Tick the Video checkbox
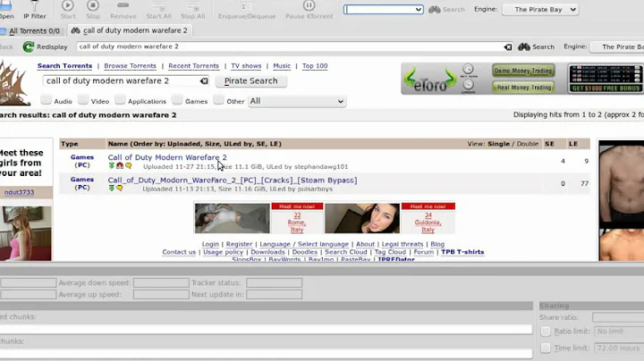The width and height of the screenshot is (644, 361). pyautogui.click(x=83, y=100)
